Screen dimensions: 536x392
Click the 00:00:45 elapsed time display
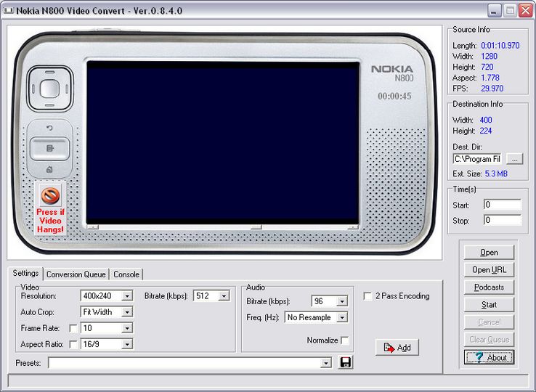coord(394,97)
